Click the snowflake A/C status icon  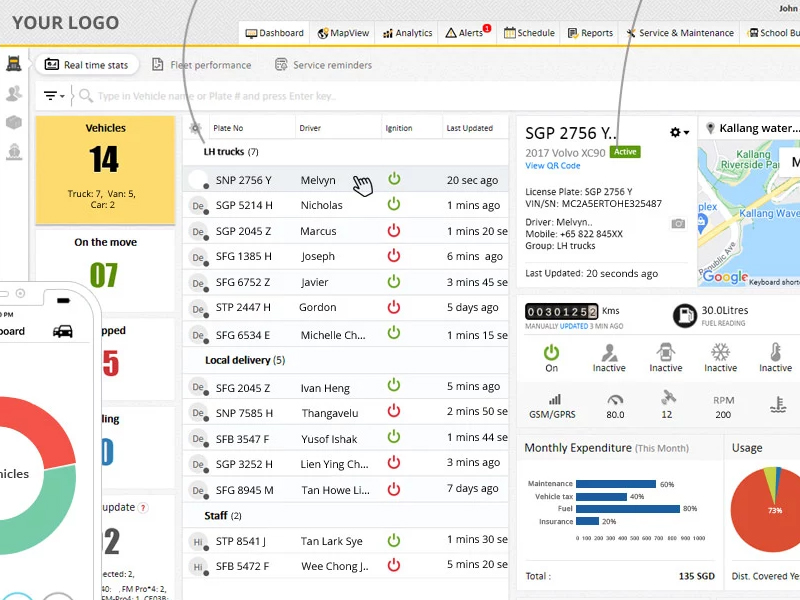pos(720,352)
